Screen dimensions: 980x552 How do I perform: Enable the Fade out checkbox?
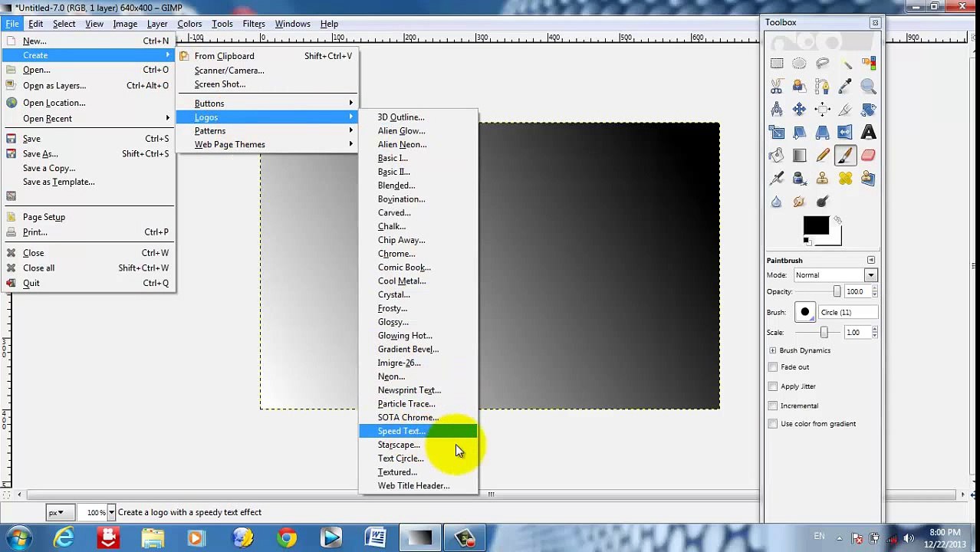(x=773, y=367)
